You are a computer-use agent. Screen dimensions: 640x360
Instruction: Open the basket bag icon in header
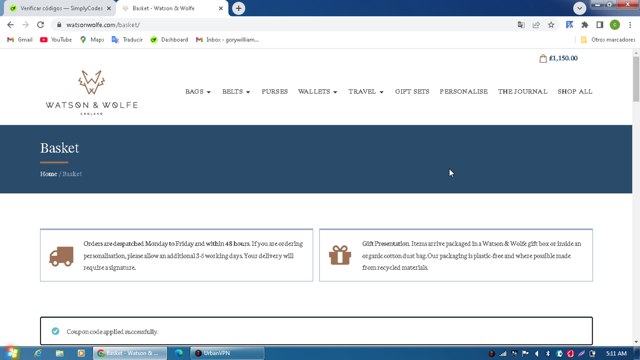[x=543, y=58]
